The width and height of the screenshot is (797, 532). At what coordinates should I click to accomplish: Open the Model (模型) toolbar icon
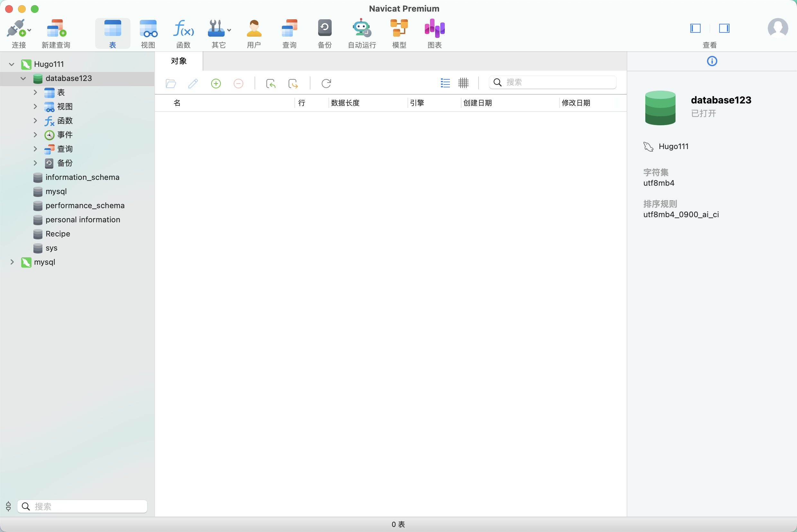click(399, 29)
